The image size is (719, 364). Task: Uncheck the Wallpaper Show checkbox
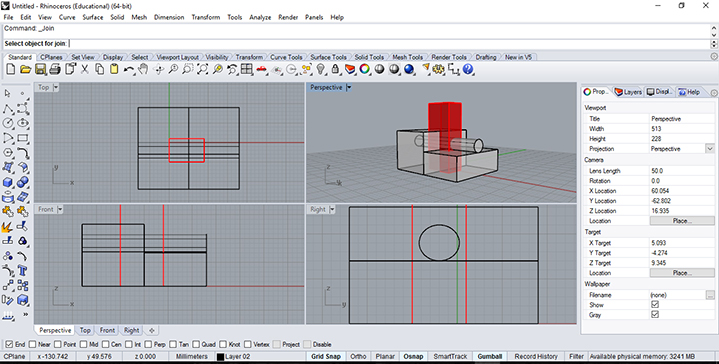(655, 305)
